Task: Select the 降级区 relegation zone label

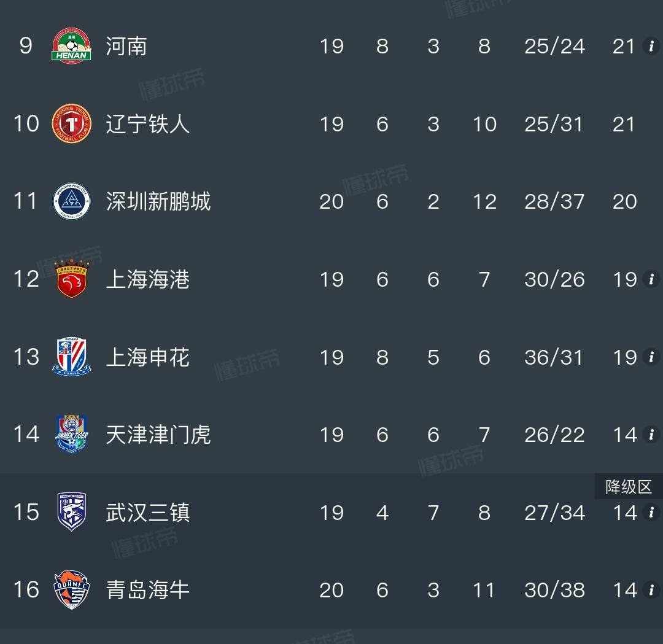Action: click(629, 487)
